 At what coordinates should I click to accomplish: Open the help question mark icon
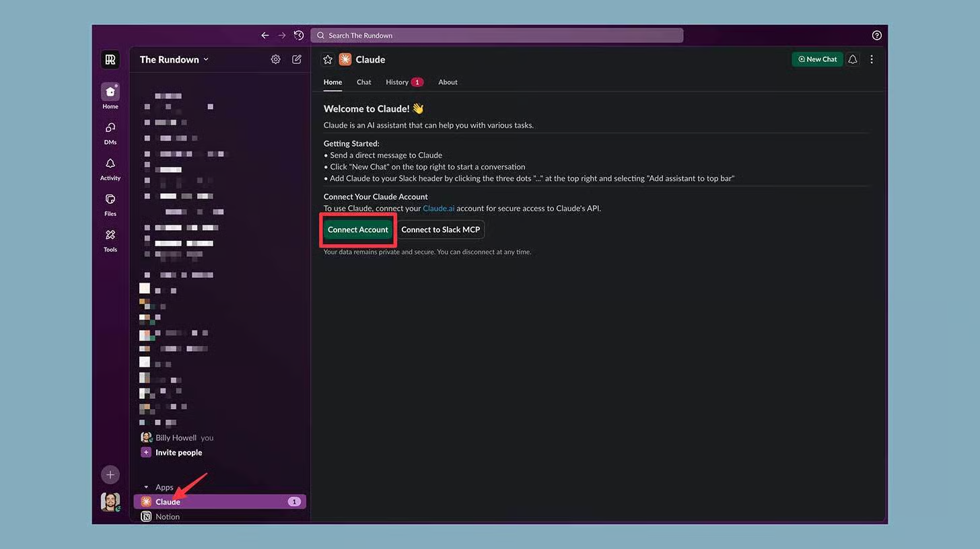point(876,36)
